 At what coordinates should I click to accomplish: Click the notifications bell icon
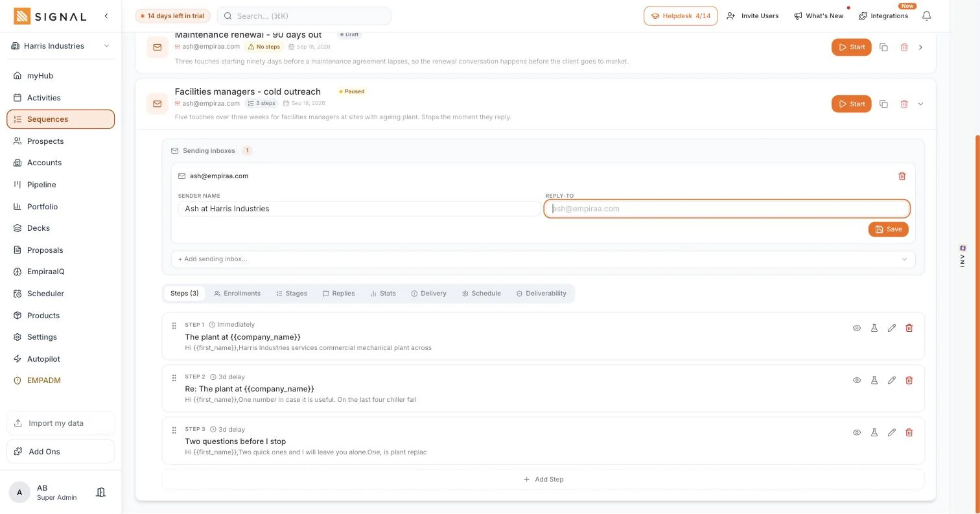(x=927, y=16)
